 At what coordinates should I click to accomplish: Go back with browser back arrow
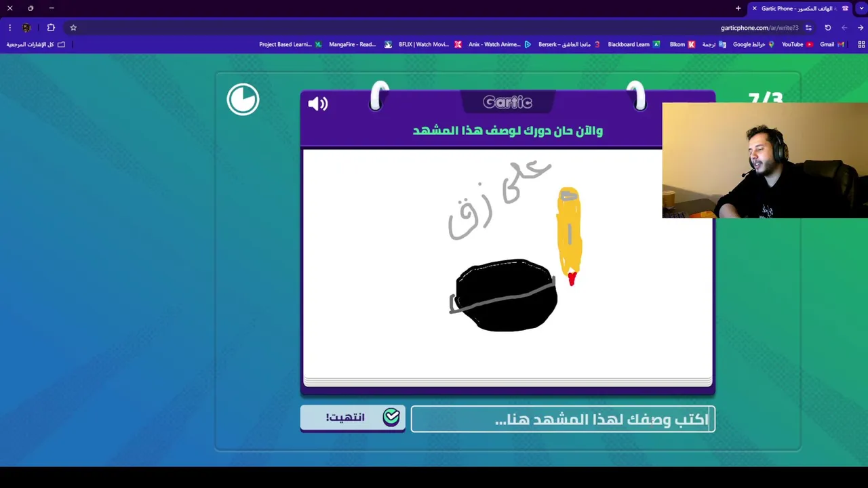(x=861, y=28)
